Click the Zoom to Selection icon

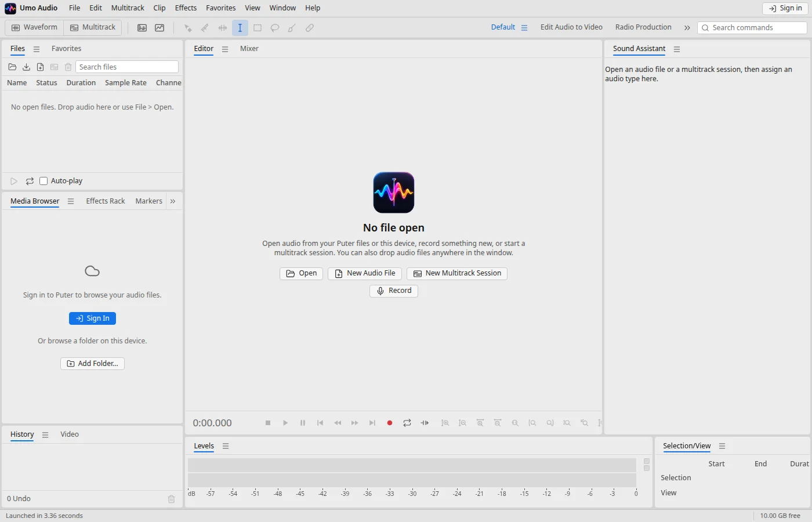pyautogui.click(x=567, y=423)
